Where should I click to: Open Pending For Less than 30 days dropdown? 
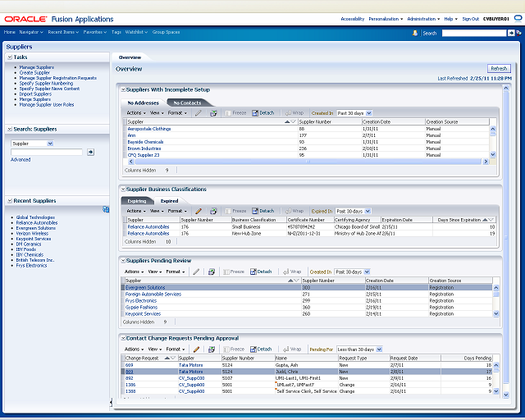(x=379, y=349)
